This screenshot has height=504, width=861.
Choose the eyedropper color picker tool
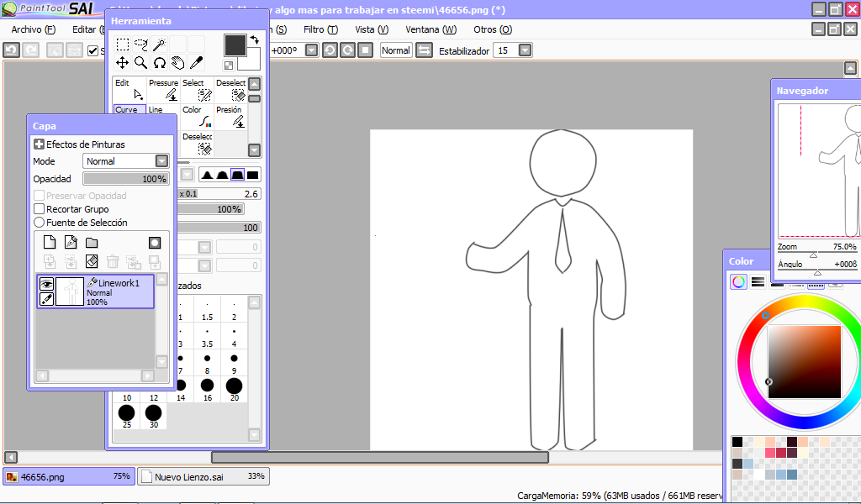pyautogui.click(x=196, y=63)
